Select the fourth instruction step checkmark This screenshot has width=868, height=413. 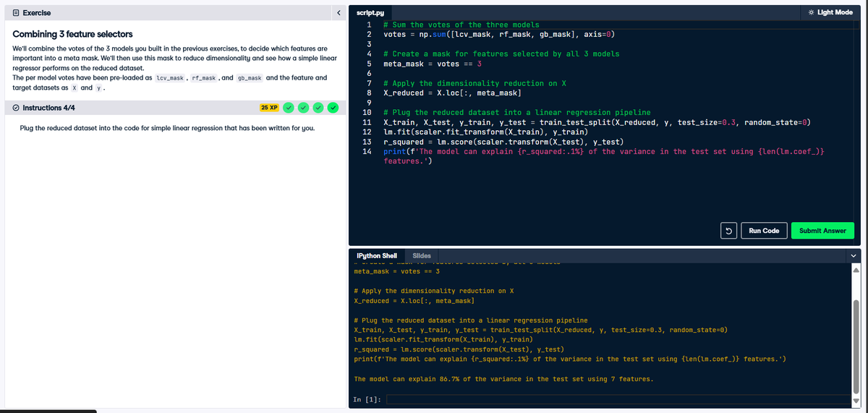(x=333, y=108)
